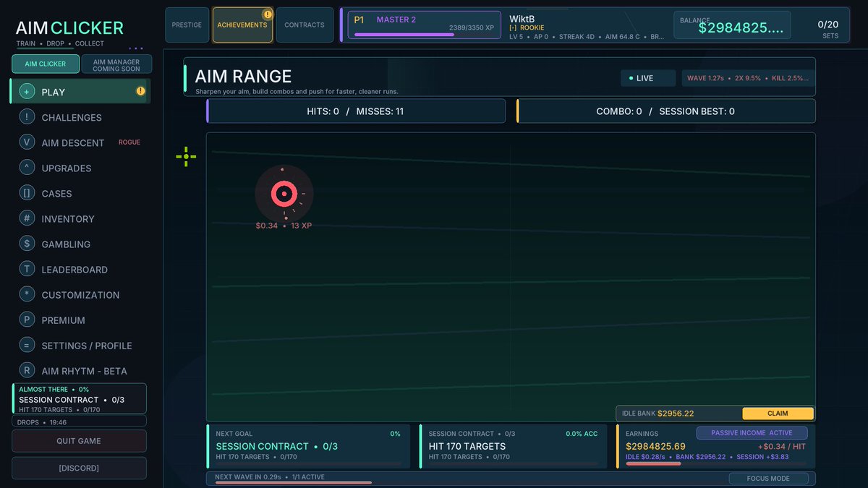The height and width of the screenshot is (488, 868).
Task: Click the Combo / Session Best counter
Action: click(665, 111)
